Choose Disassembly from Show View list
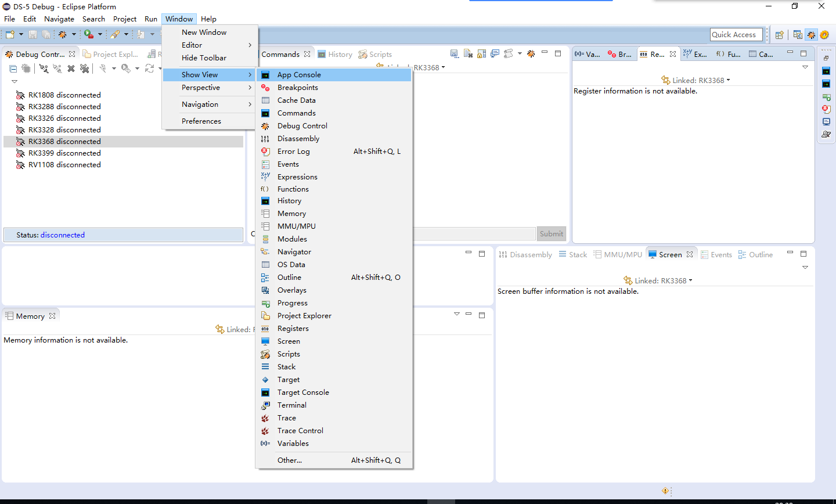This screenshot has height=504, width=836. 334,139
